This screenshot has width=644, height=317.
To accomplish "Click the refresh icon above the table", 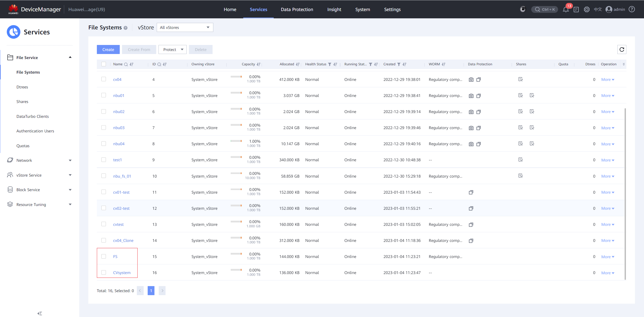I will [x=622, y=49].
